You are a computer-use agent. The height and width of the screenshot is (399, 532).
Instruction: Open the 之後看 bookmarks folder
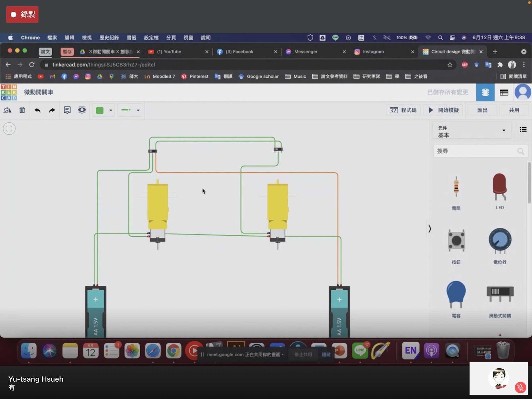416,76
